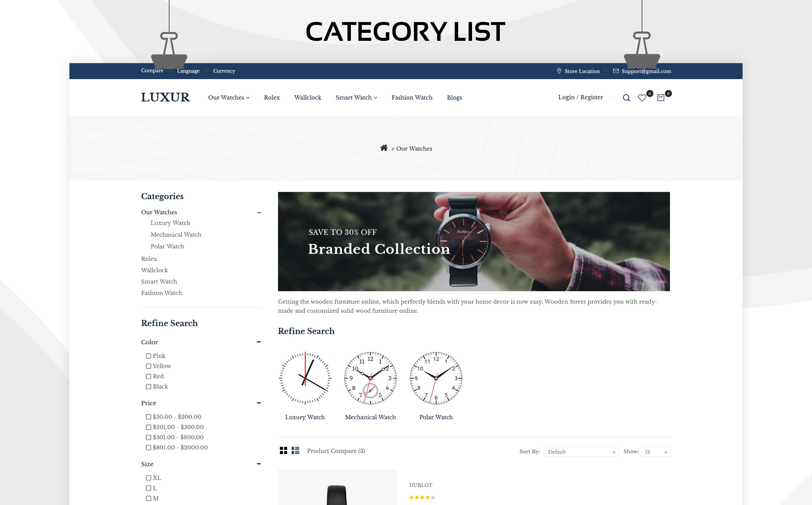Viewport: 812px width, 505px height.
Task: Open the wishlist heart icon
Action: point(642,98)
